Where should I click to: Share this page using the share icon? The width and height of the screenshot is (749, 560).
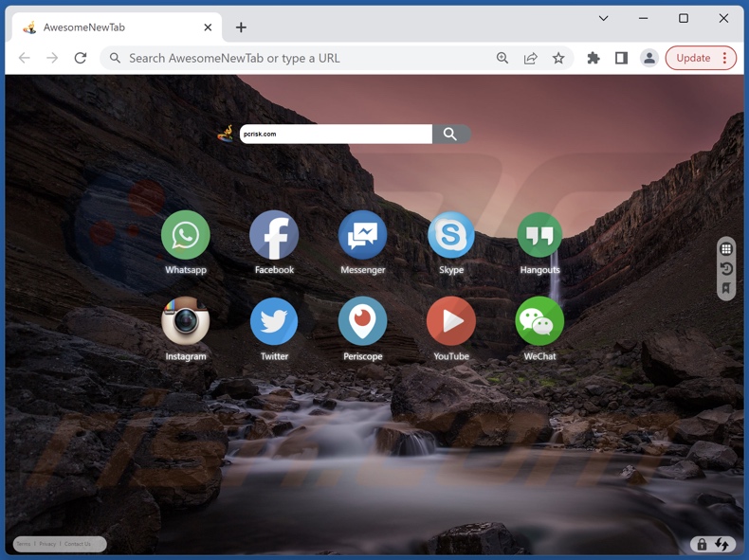[530, 58]
